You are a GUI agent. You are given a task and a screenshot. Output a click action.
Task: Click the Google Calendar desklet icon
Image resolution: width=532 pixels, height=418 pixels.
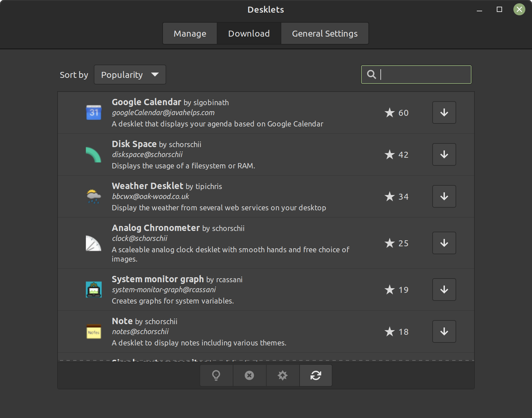pyautogui.click(x=93, y=112)
